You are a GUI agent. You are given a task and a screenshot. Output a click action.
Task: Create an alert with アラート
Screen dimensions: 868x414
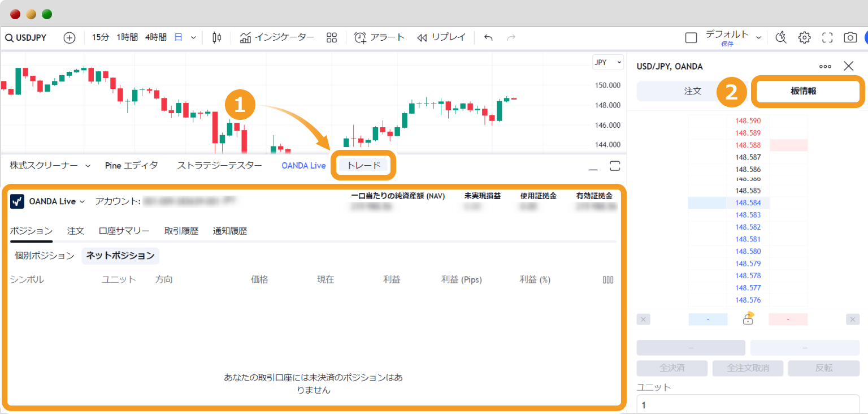click(x=380, y=38)
